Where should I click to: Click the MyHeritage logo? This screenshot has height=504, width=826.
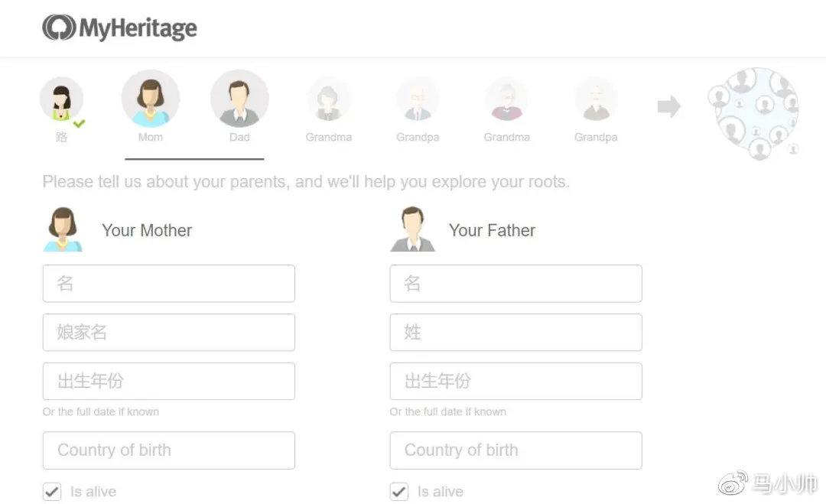point(119,28)
